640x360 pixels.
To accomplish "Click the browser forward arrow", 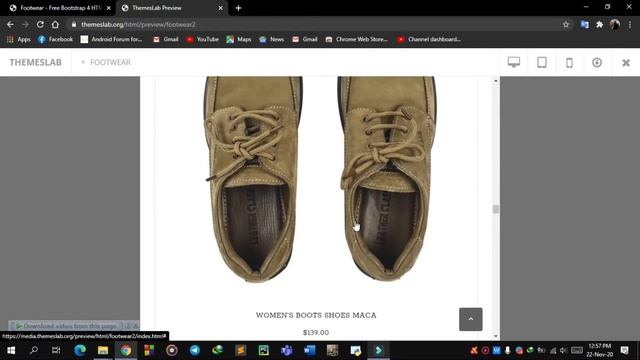I will pyautogui.click(x=25, y=24).
